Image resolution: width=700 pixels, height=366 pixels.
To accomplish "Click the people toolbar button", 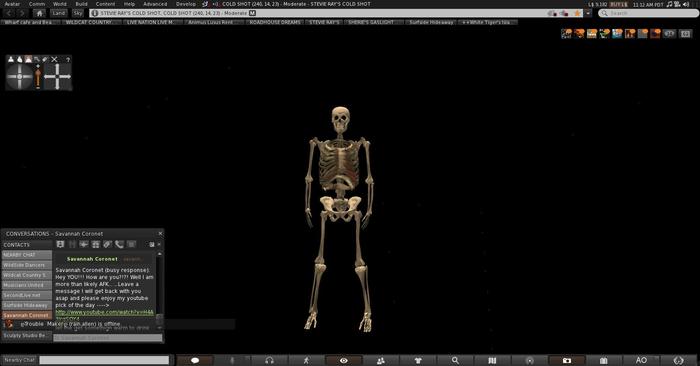I will point(381,360).
